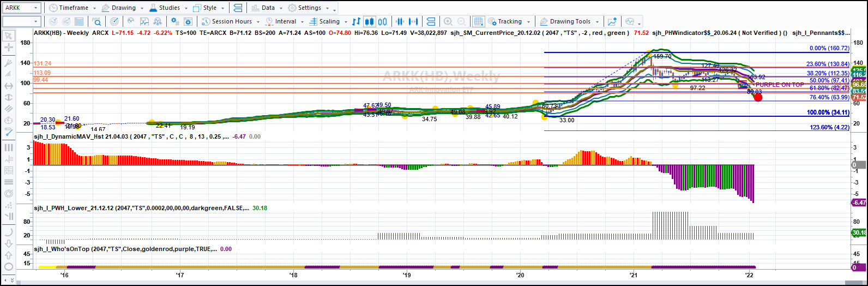Click the '100.00% (34.11)' Fibonacci label
Viewport: 868px width, 286px height.
point(828,112)
